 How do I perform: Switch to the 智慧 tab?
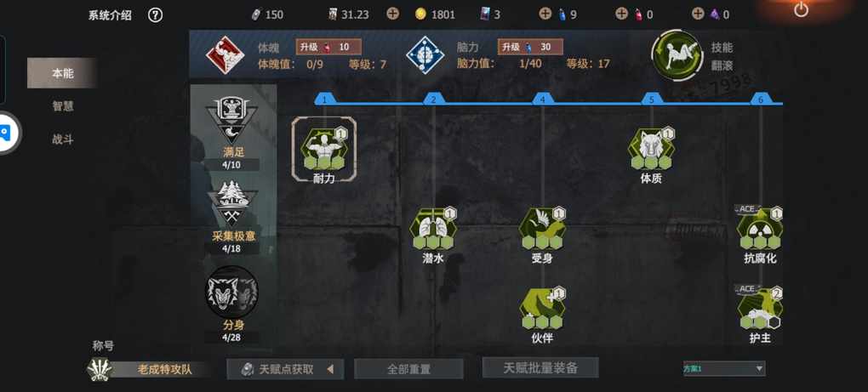pos(63,106)
